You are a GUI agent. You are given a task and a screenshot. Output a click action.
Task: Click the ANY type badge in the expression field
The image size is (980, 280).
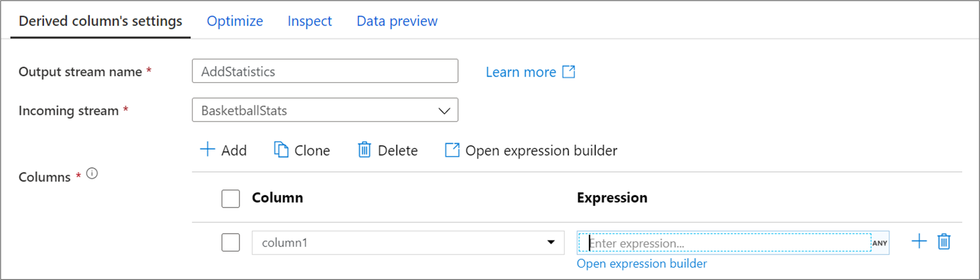(880, 243)
